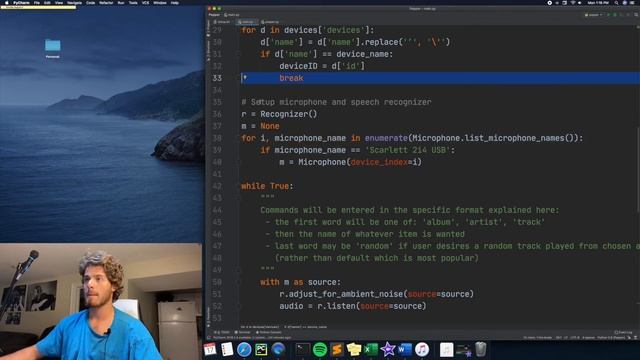This screenshot has width=640, height=360.
Task: Click 'r.adjust_for_ambient_noise' on line 51
Action: 341,294
